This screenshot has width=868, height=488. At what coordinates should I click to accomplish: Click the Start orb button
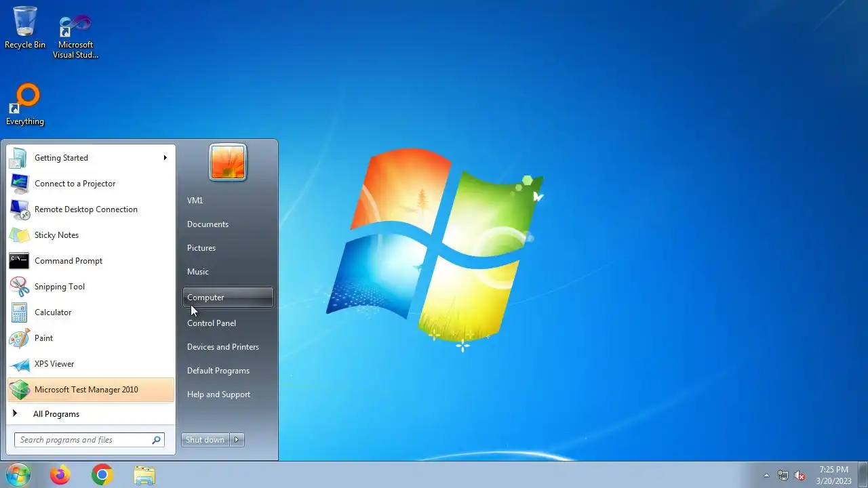pos(18,475)
